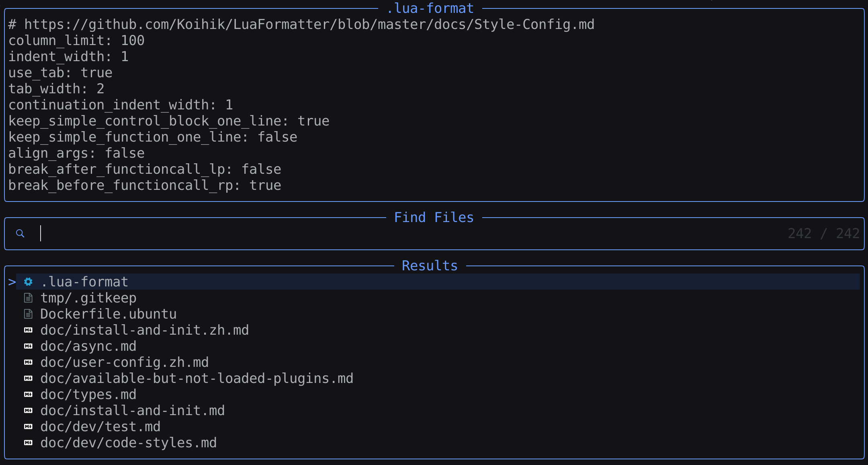Open doc/install-and-init.zh.md from results
Viewport: 868px width, 465px height.
tap(145, 330)
